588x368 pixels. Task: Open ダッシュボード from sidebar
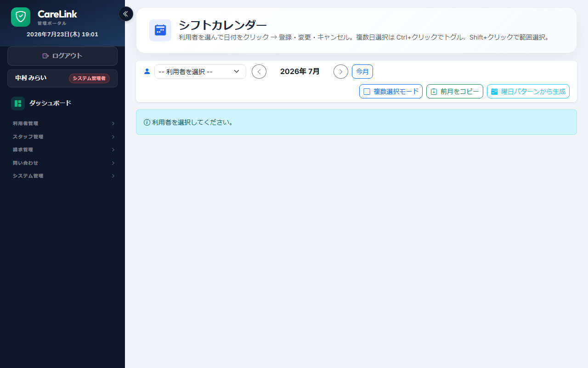(62, 103)
